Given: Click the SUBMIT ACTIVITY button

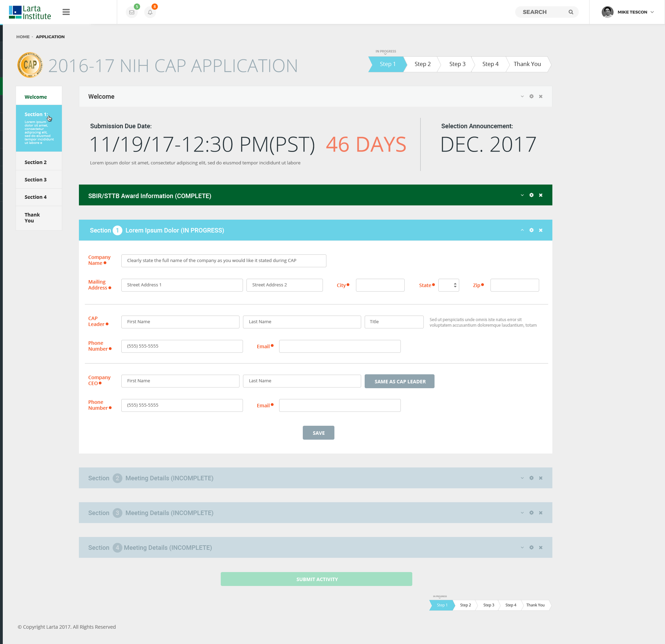Looking at the screenshot, I should pyautogui.click(x=316, y=579).
